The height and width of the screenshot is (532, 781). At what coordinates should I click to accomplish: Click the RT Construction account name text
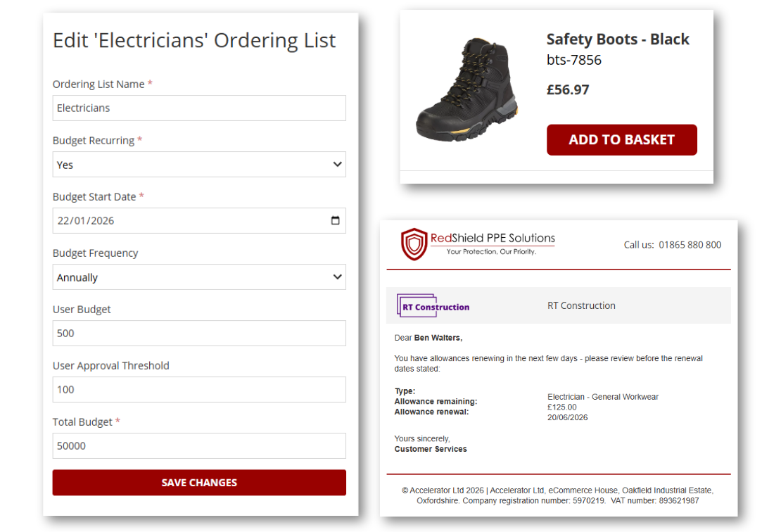click(x=581, y=305)
